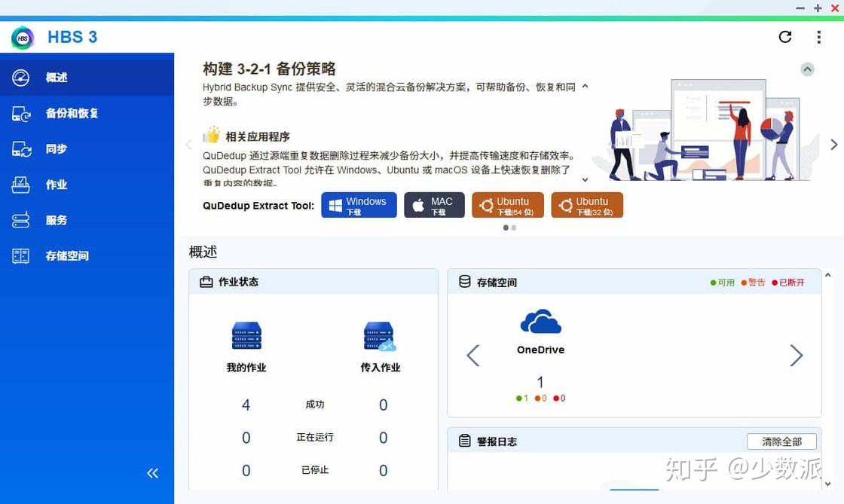Click the overview gauge icon in sidebar
844x504 pixels.
21,78
